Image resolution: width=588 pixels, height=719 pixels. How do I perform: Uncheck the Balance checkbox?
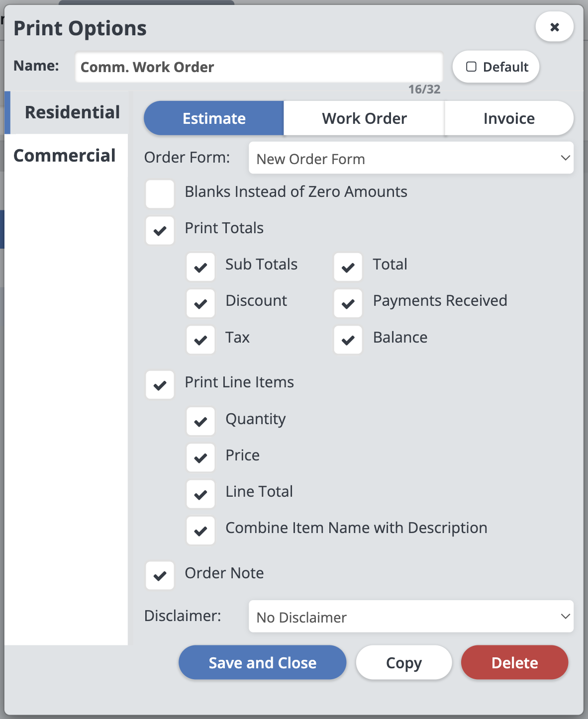[348, 340]
